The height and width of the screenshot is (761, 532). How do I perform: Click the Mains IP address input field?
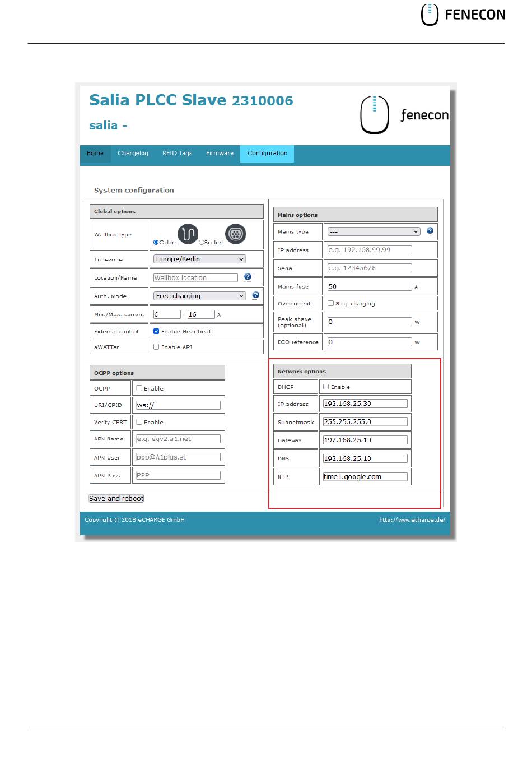[x=370, y=250]
